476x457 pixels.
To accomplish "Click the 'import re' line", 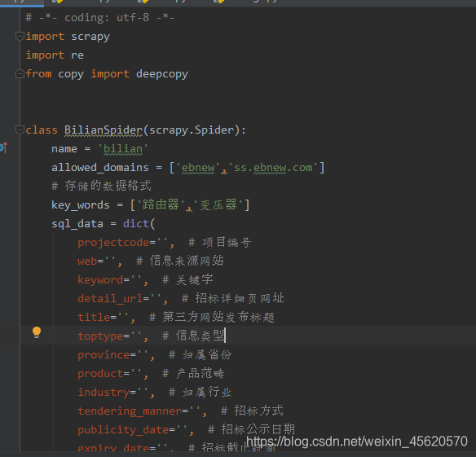I will pyautogui.click(x=55, y=55).
